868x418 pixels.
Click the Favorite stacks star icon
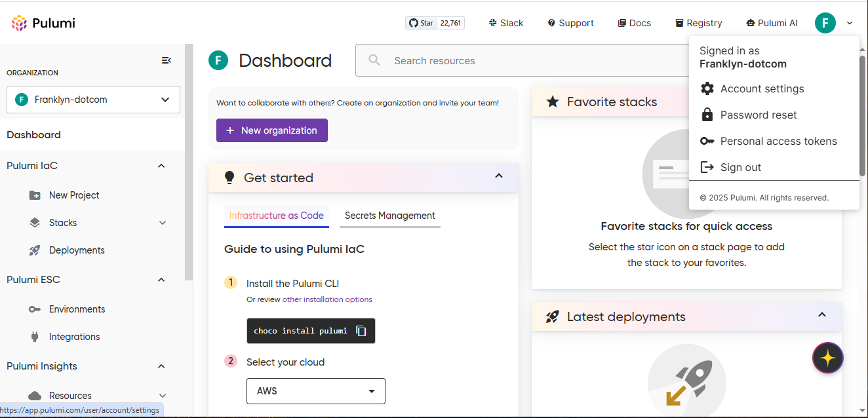coord(553,102)
